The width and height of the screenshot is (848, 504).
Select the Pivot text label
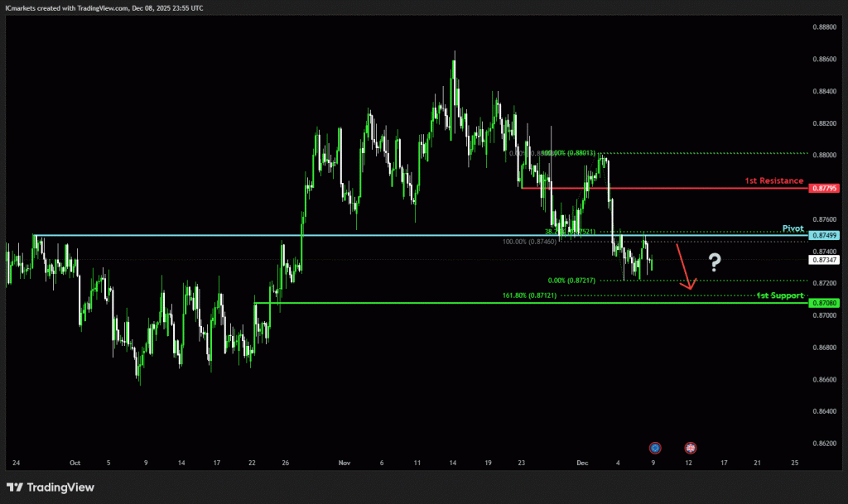tap(793, 228)
